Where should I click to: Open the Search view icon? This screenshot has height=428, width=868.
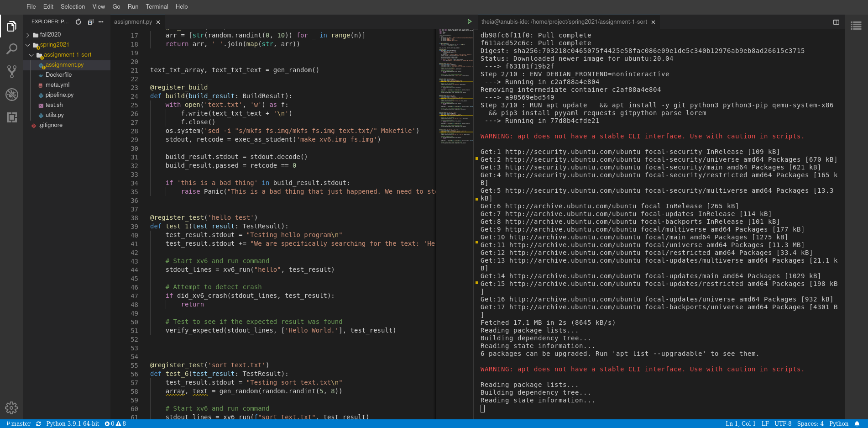(x=12, y=49)
